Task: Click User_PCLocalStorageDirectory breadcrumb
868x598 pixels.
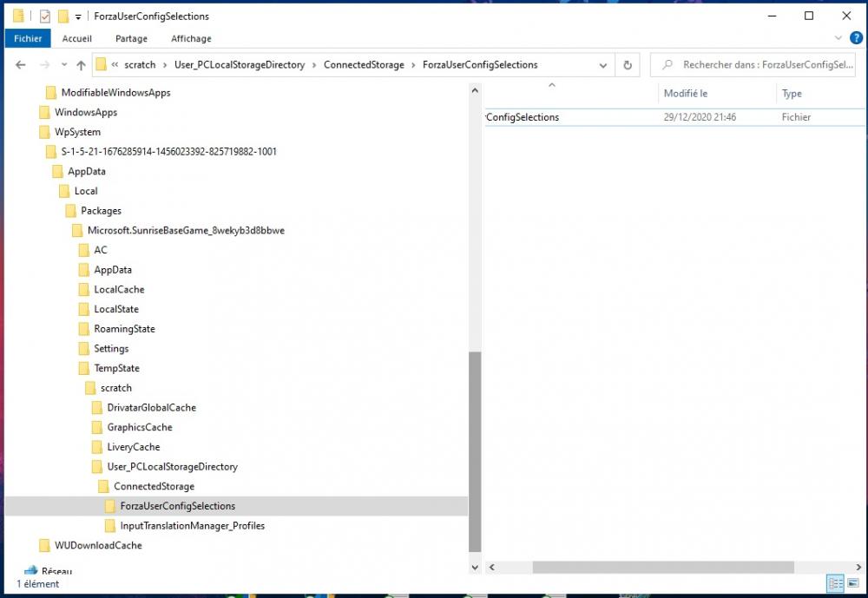Action: coord(240,65)
